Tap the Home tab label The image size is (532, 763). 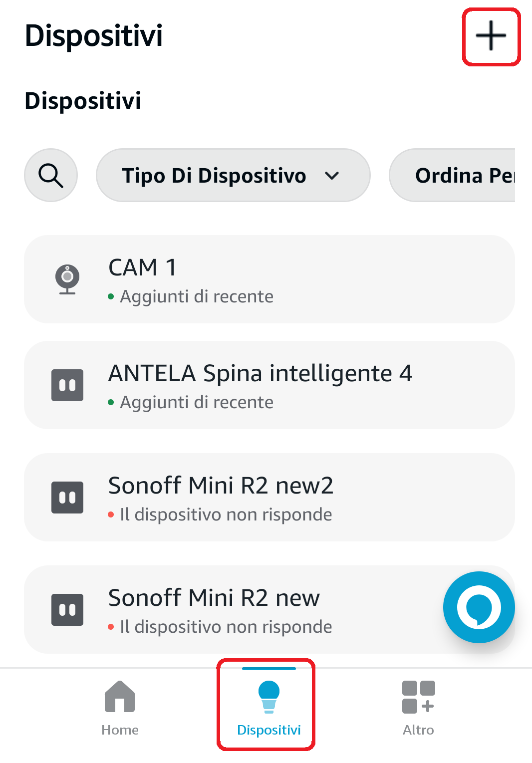click(x=120, y=730)
